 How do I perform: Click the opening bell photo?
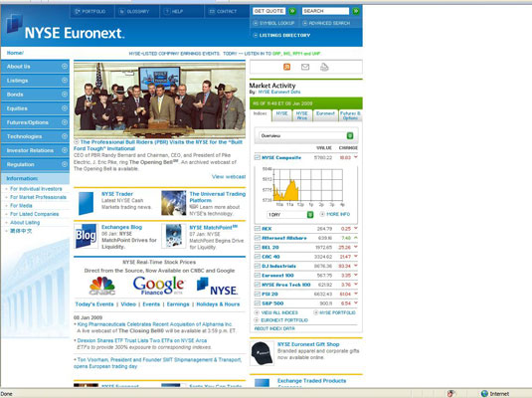[x=159, y=99]
